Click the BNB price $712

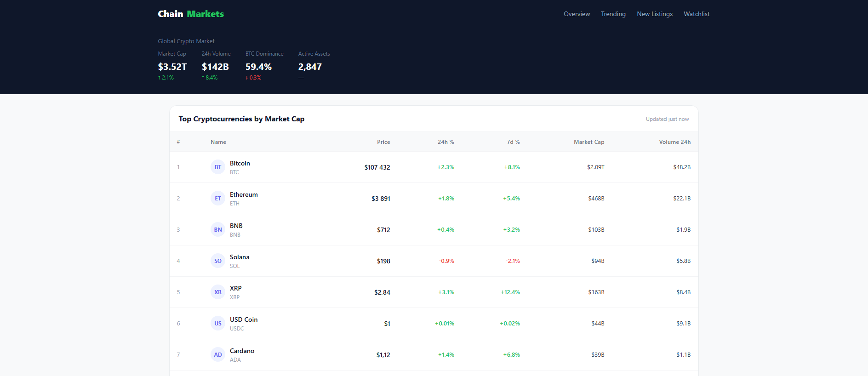[383, 230]
